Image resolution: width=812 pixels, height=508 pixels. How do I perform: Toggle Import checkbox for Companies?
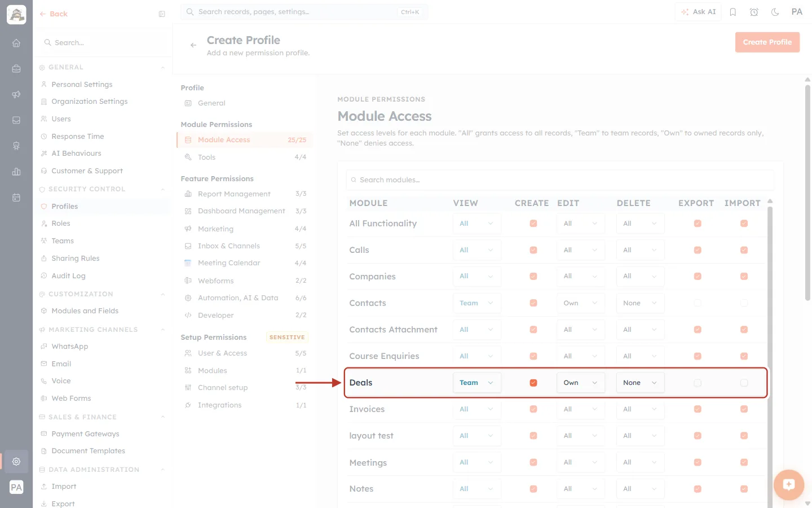click(744, 277)
